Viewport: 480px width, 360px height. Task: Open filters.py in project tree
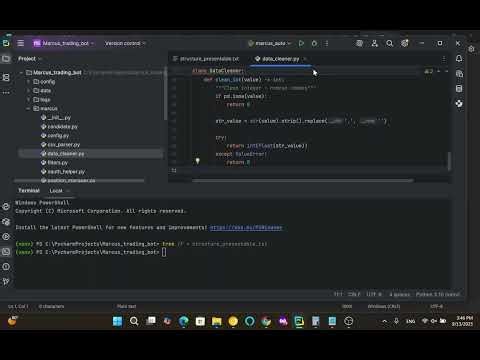[54, 163]
